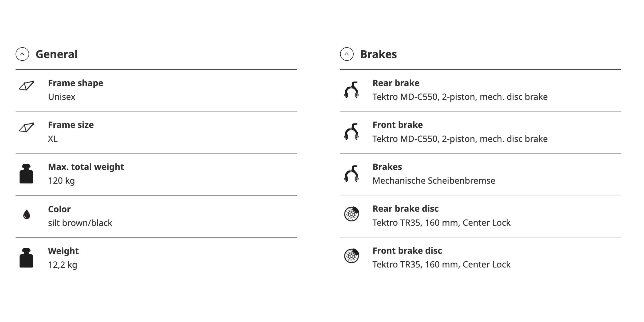This screenshot has width=644, height=322.
Task: Click the Rear brake Tektro MD-C550 text
Action: click(x=460, y=97)
